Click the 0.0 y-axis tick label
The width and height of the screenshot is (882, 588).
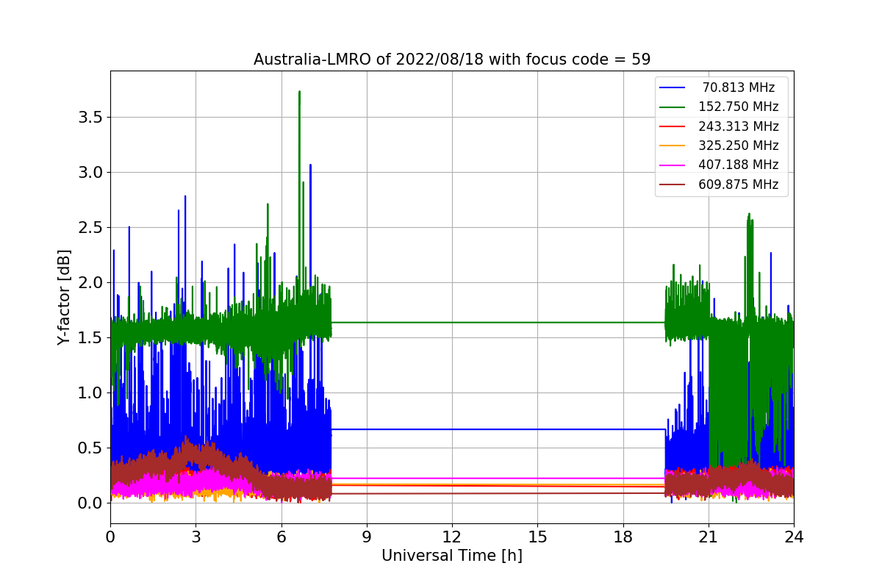point(90,503)
